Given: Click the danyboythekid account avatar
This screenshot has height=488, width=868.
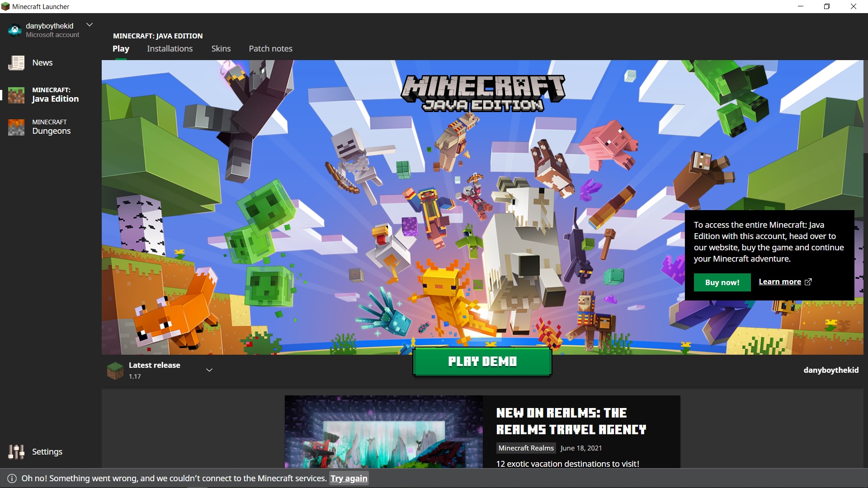Looking at the screenshot, I should click(x=14, y=30).
